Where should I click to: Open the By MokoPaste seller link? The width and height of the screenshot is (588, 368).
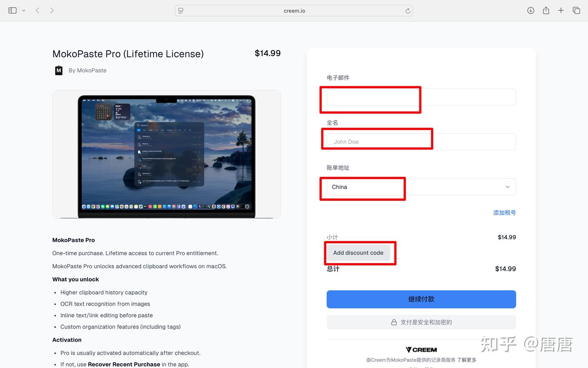pos(87,70)
